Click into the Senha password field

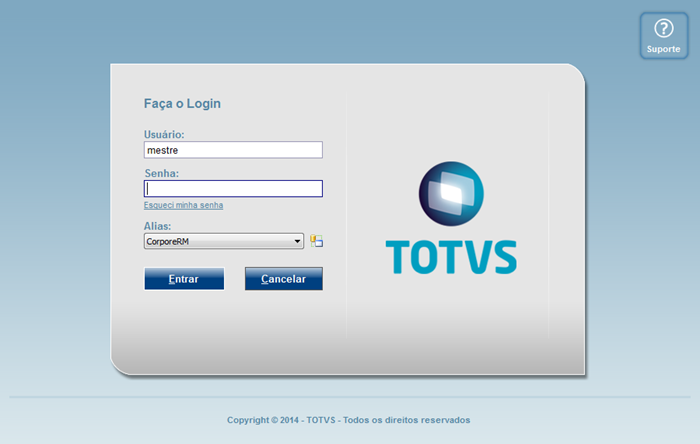(x=233, y=188)
